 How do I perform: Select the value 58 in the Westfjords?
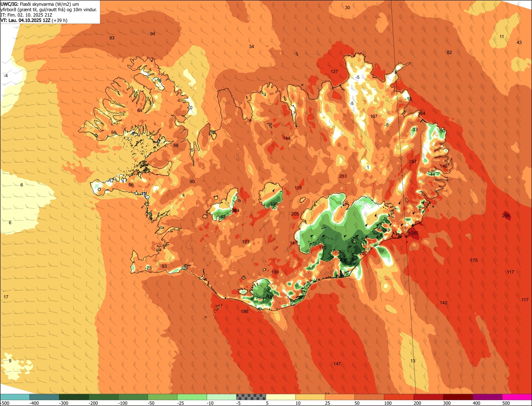[114, 132]
